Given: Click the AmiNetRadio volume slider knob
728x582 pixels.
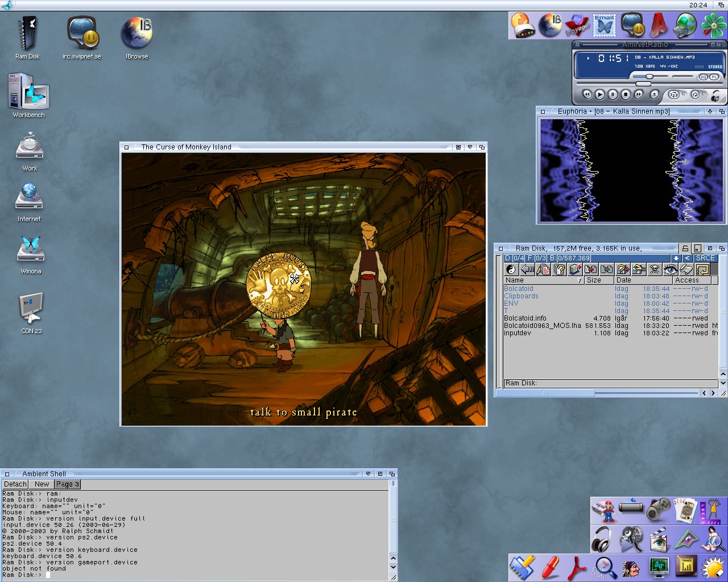Looking at the screenshot, I should click(x=650, y=76).
